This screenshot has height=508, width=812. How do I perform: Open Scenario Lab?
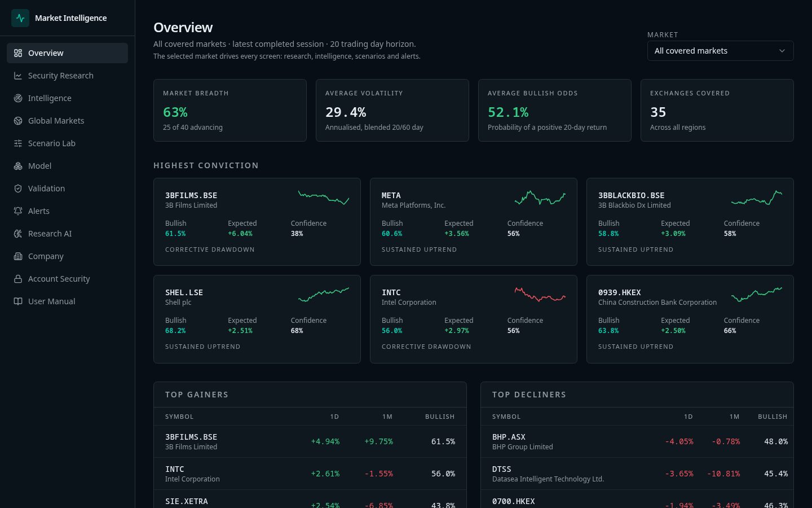point(67,143)
